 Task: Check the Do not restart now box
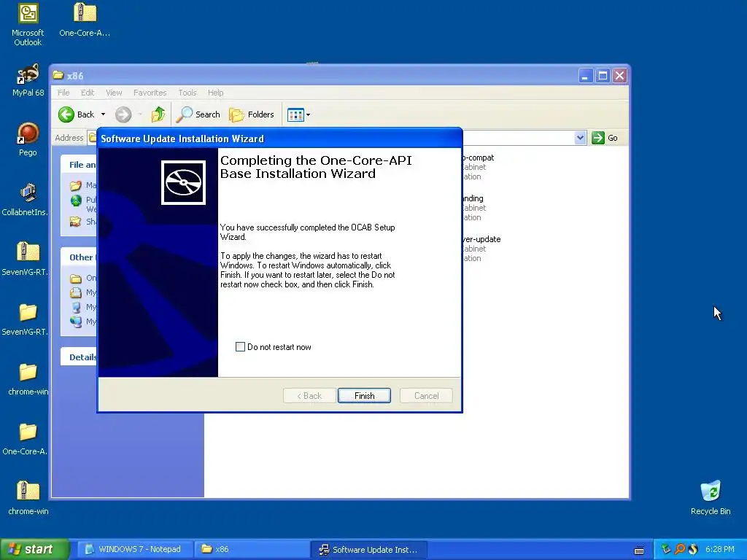click(x=241, y=346)
